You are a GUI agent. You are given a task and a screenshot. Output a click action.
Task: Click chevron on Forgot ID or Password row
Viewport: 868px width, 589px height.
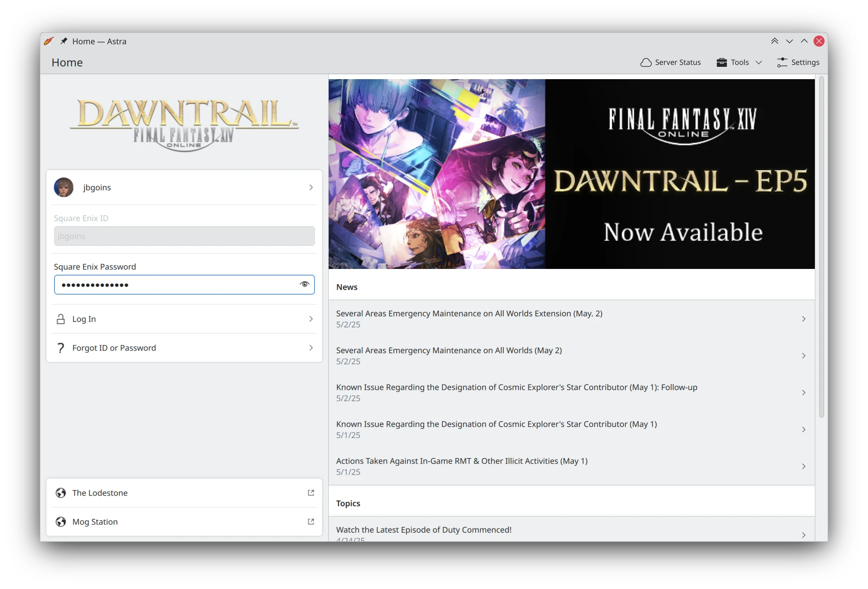coord(311,348)
